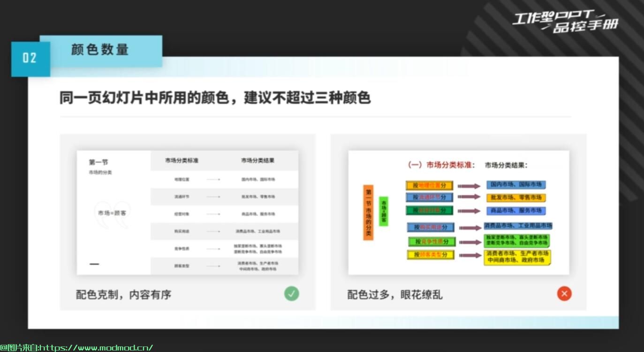Click blue 消费品市场、工业用品市场 result box
Screen dimensions: 644x352
pyautogui.click(x=518, y=226)
